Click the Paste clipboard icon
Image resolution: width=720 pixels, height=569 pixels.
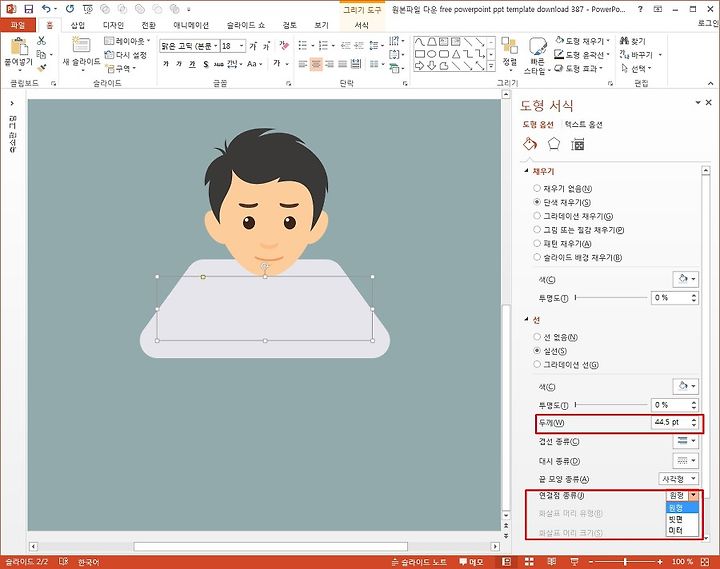[x=19, y=47]
